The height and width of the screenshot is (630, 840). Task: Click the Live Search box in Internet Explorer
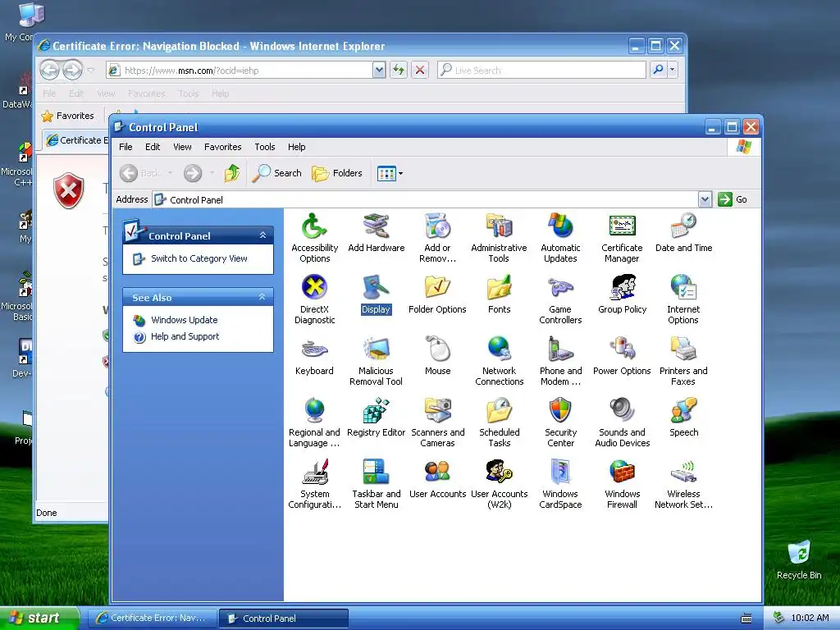click(542, 71)
